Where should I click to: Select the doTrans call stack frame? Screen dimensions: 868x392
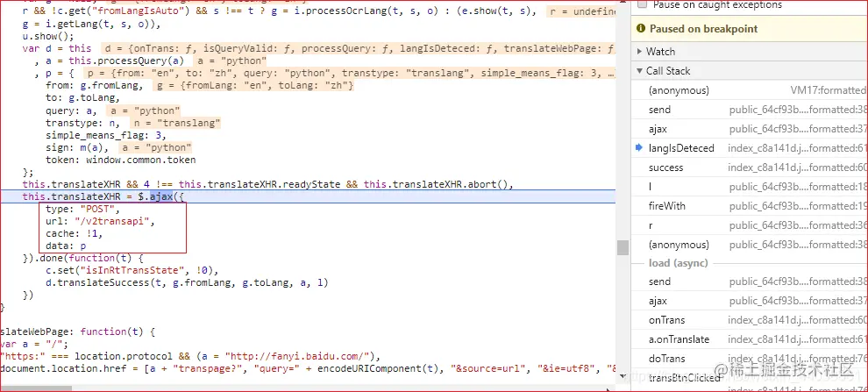(x=666, y=359)
